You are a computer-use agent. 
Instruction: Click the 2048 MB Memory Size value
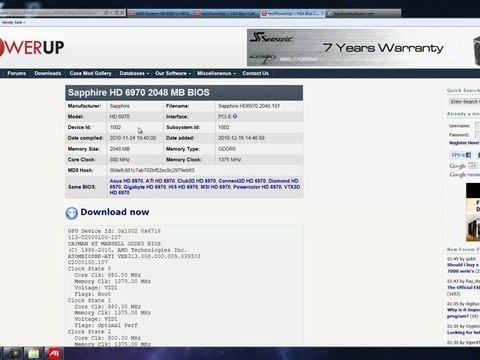[120, 149]
